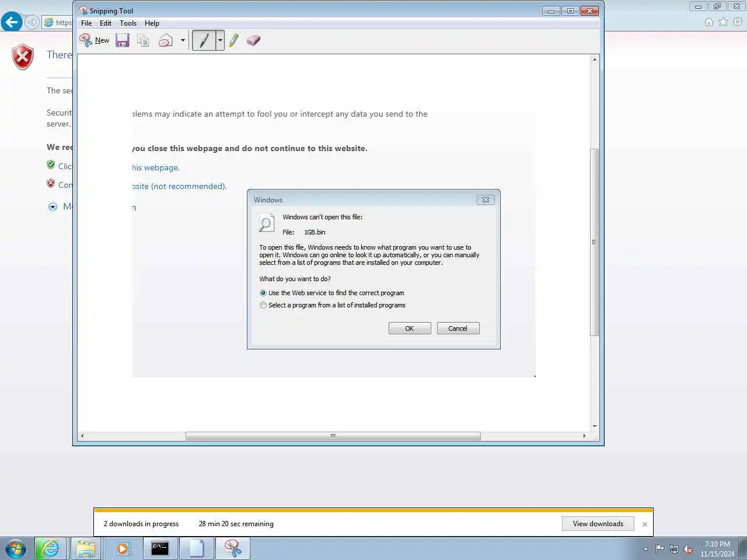Screen dimensions: 747x560
Task: Open the Pen options dropdown arrow
Action: pyautogui.click(x=220, y=40)
